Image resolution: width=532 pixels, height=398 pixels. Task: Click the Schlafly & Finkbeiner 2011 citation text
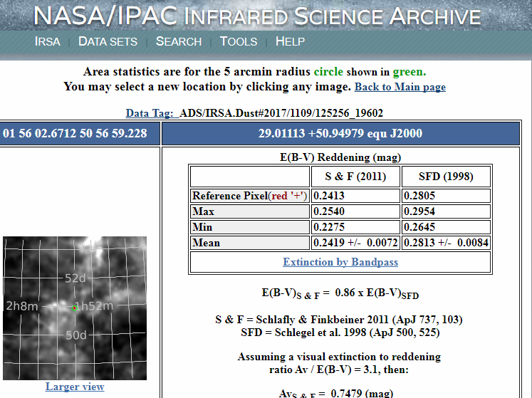339,320
